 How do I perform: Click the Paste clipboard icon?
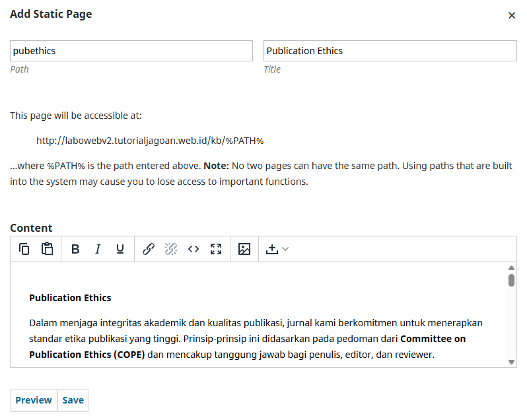tap(47, 249)
